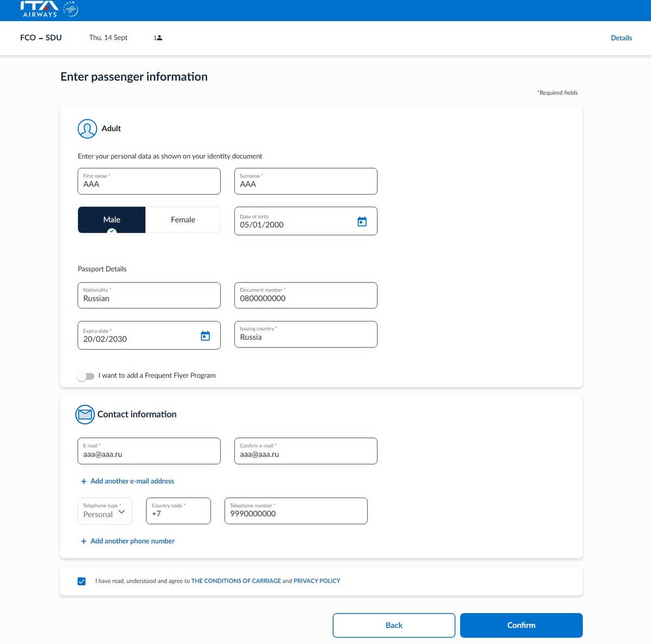This screenshot has height=644, width=651.
Task: Select Male gender option
Action: [x=112, y=220]
